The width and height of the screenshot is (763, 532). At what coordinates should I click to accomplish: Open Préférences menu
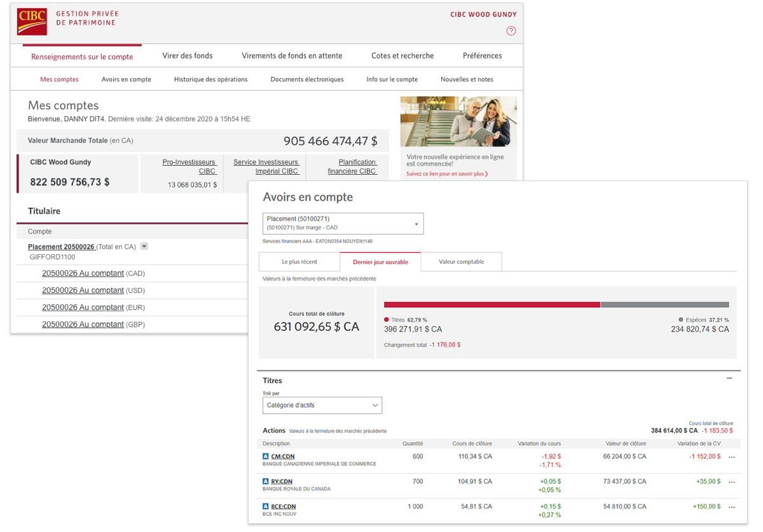tap(483, 56)
